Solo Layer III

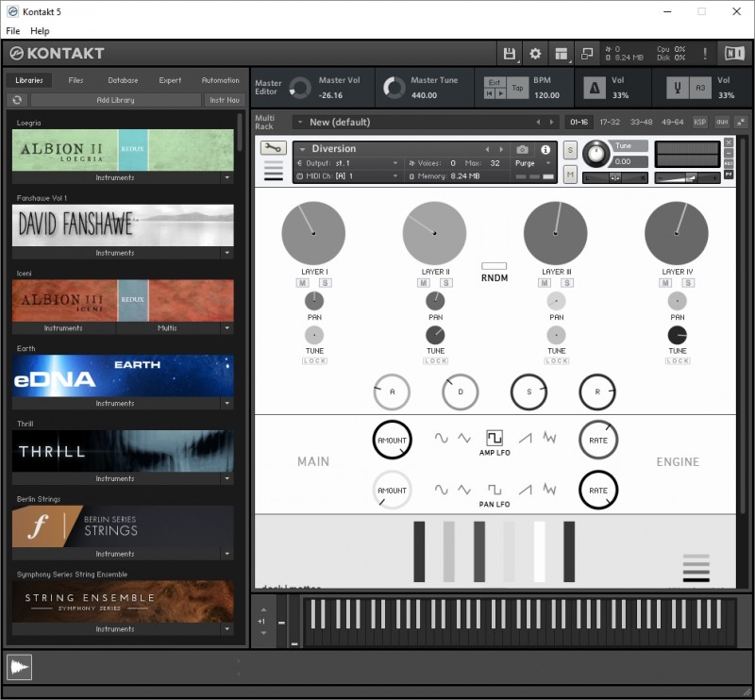(x=567, y=283)
